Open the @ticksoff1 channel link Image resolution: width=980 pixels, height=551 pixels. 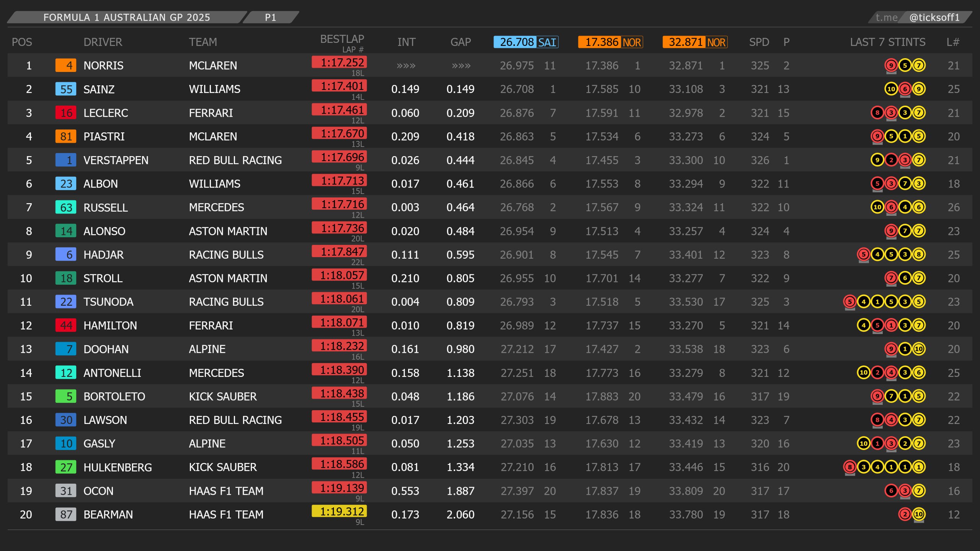(934, 18)
